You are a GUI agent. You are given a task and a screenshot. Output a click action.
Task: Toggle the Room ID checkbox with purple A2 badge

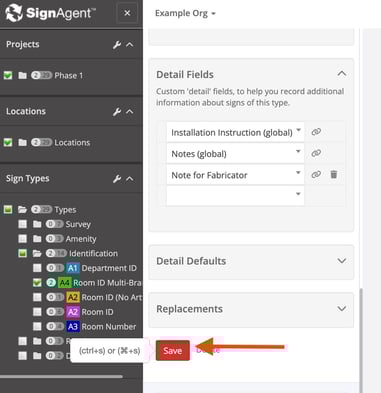pos(37,312)
